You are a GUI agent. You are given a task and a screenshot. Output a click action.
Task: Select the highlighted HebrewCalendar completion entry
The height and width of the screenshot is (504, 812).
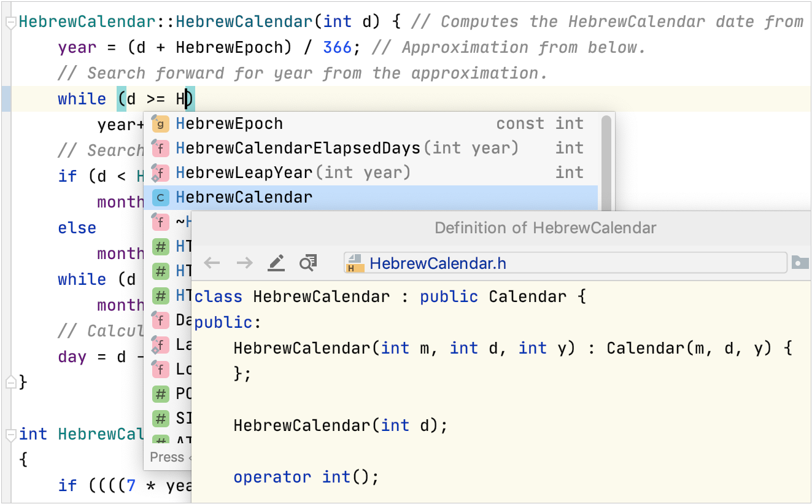(x=244, y=198)
